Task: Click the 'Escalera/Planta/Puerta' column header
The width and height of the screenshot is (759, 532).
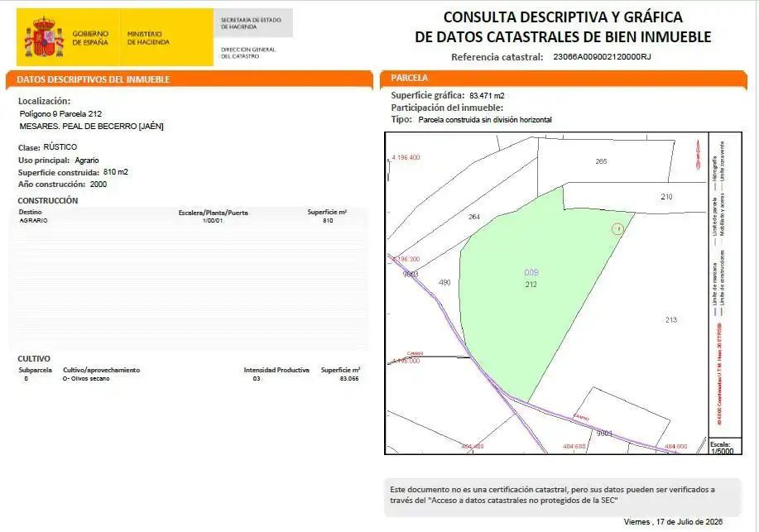Action: (213, 213)
